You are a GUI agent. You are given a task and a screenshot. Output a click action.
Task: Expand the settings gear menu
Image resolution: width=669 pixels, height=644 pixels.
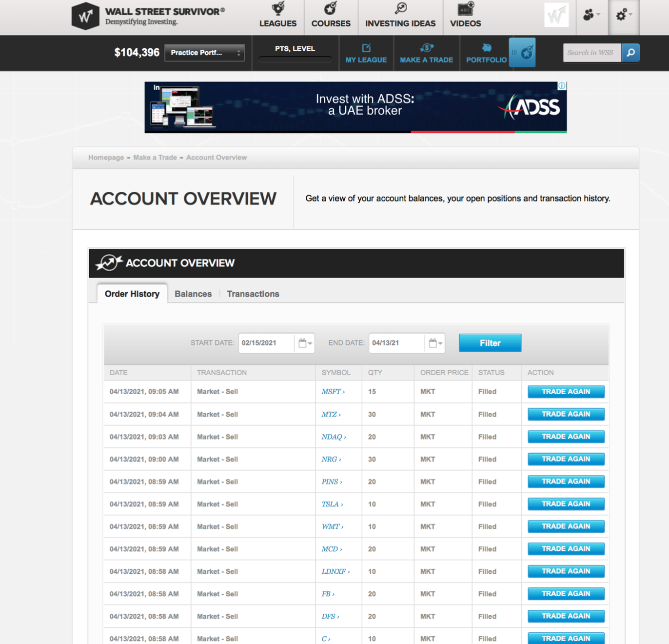pyautogui.click(x=623, y=16)
